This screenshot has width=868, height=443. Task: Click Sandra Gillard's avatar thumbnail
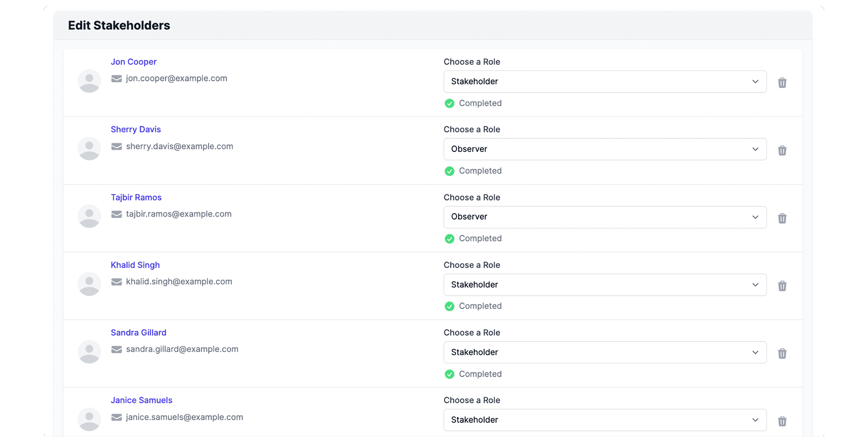[x=89, y=351]
